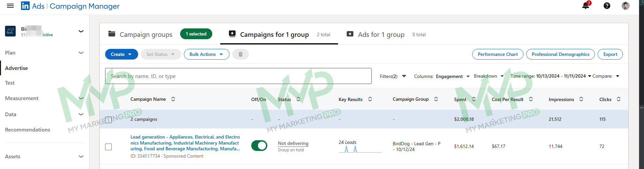
Task: Click the BirdDog - Lead Gen campaign group cell
Action: pyautogui.click(x=416, y=146)
